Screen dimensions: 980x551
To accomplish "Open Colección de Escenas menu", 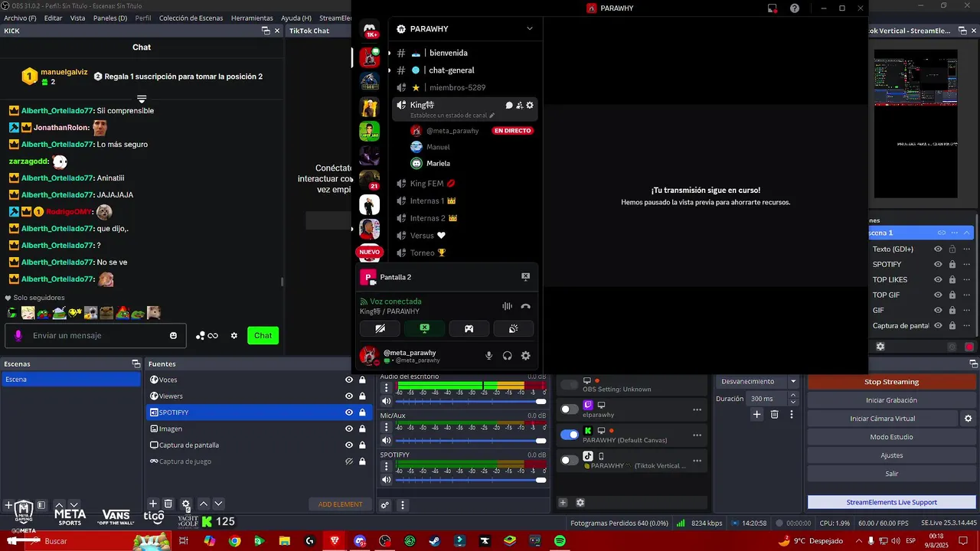I will (x=192, y=18).
